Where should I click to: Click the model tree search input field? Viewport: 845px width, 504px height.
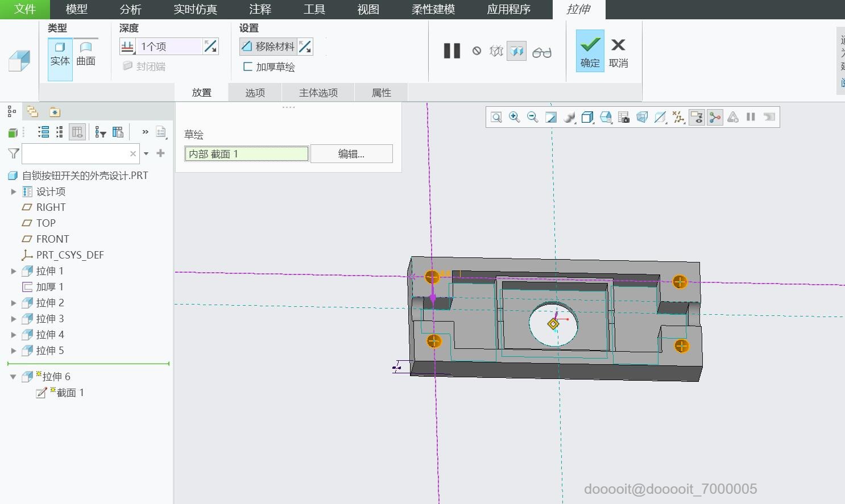(x=80, y=153)
